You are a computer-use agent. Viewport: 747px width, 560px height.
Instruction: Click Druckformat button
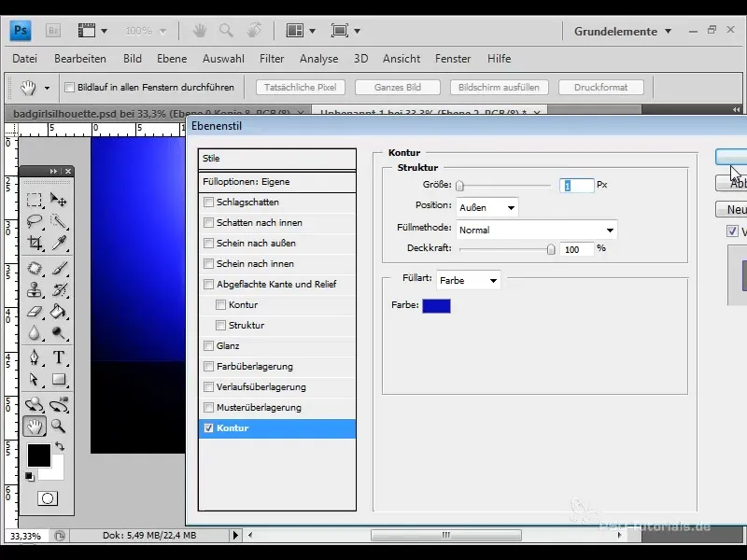click(600, 88)
